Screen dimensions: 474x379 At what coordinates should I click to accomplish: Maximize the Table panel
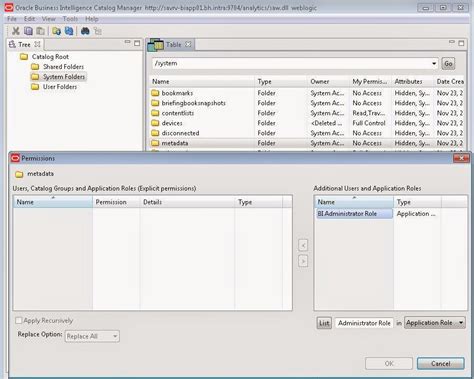pyautogui.click(x=461, y=43)
